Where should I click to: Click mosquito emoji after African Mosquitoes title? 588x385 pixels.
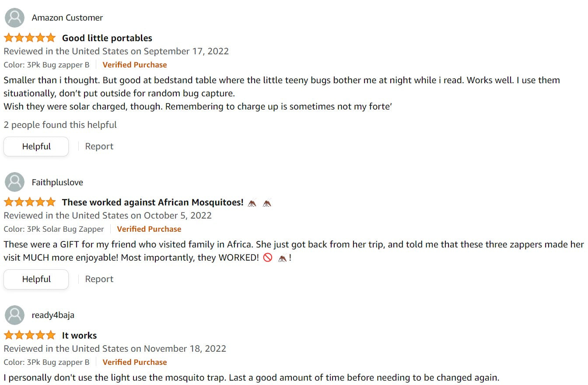click(252, 203)
